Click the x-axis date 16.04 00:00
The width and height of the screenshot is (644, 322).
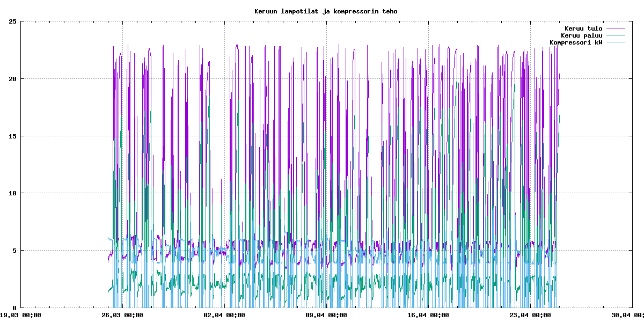(x=428, y=316)
